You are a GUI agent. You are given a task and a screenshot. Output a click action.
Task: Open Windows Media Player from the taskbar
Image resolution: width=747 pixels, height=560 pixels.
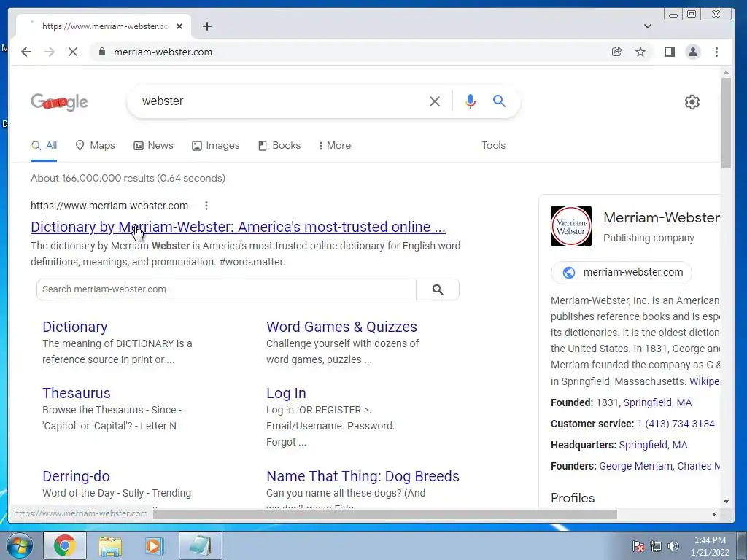(x=154, y=545)
